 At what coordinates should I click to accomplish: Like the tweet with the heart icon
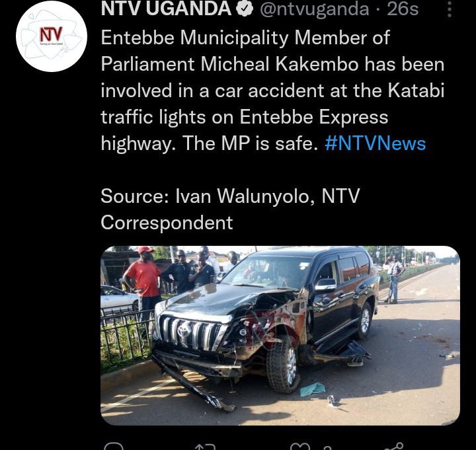(300, 447)
